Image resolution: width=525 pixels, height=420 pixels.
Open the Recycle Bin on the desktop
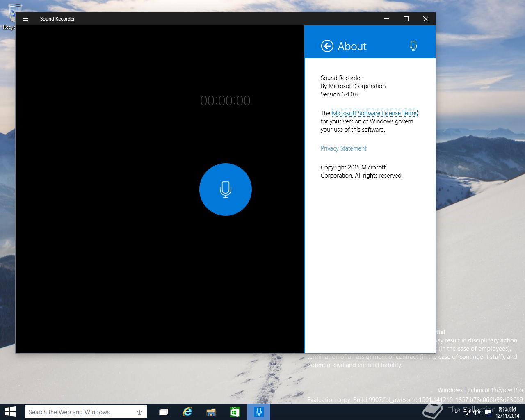pyautogui.click(x=15, y=16)
